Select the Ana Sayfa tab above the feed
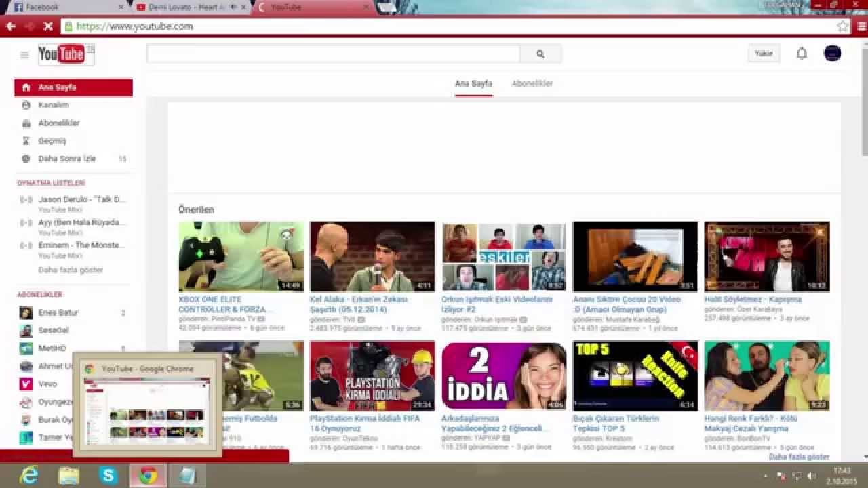Screen dimensions: 868x488 pyautogui.click(x=473, y=83)
